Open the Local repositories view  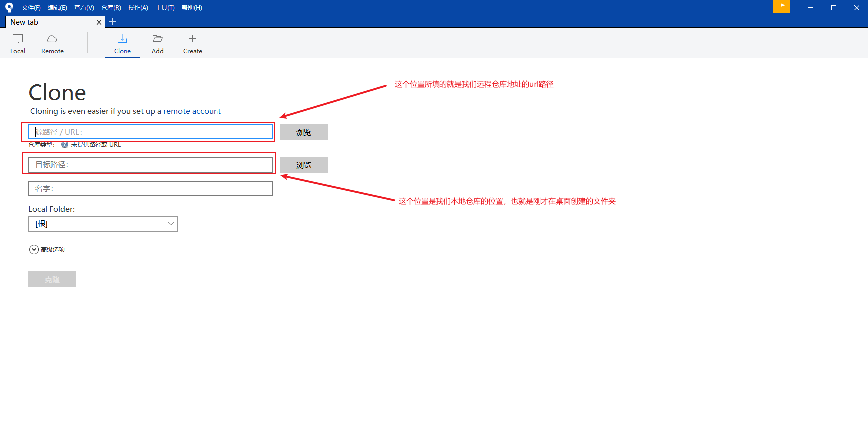(18, 44)
